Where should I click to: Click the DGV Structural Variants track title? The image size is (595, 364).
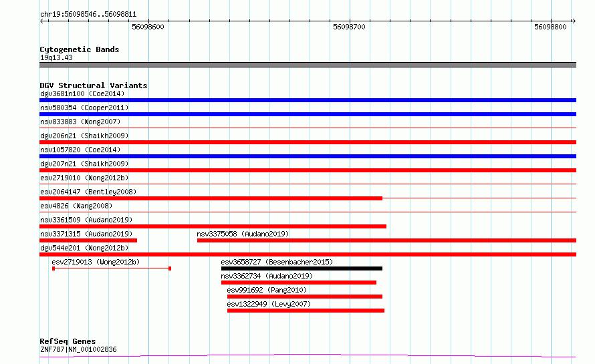pyautogui.click(x=94, y=85)
